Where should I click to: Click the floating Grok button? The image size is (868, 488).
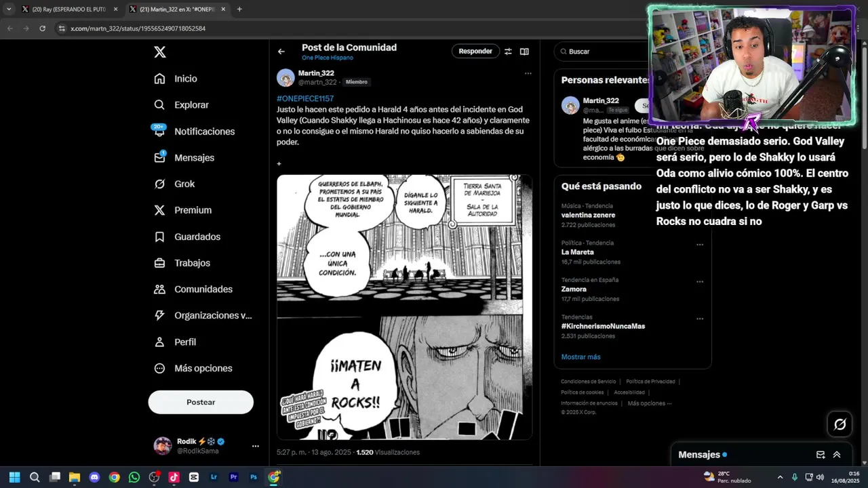click(840, 424)
